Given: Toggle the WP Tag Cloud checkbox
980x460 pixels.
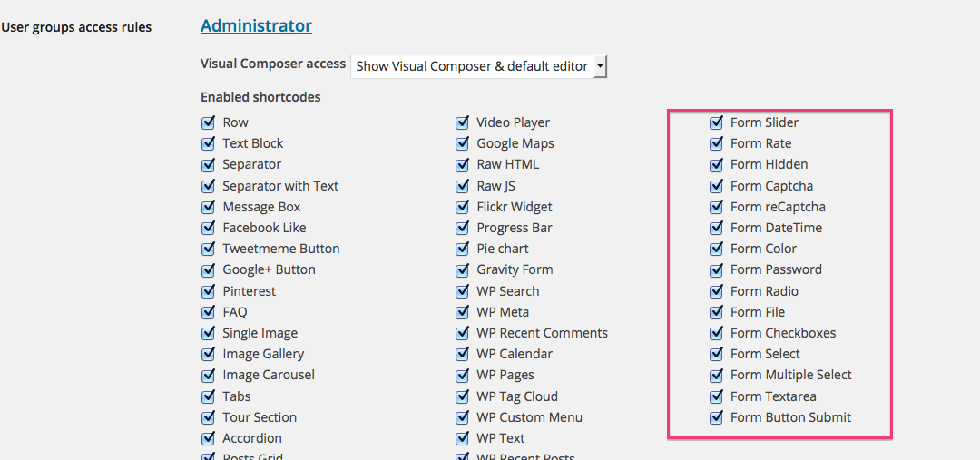Looking at the screenshot, I should (462, 396).
